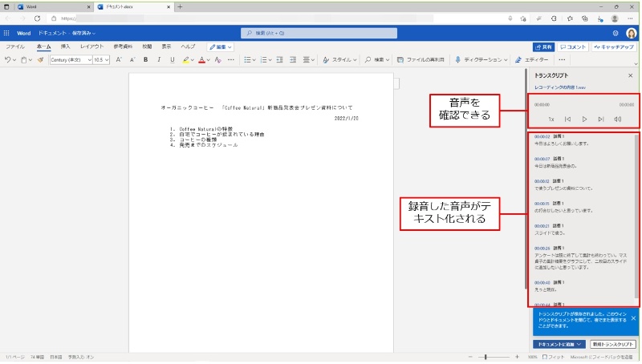Click the search box in the title bar
Screen dimensions: 642x364
pos(321,33)
